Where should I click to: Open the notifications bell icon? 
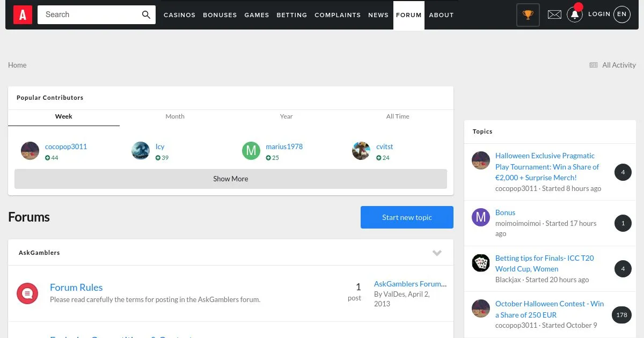pos(574,15)
